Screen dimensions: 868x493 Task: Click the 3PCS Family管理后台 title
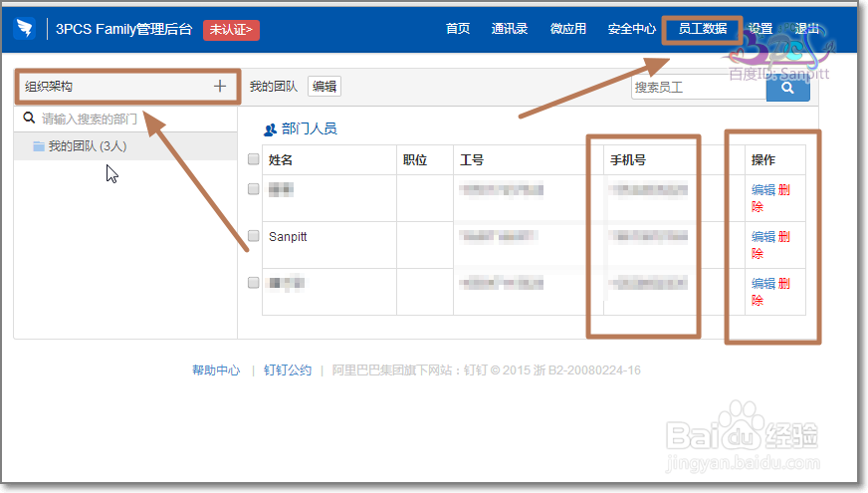tap(124, 29)
